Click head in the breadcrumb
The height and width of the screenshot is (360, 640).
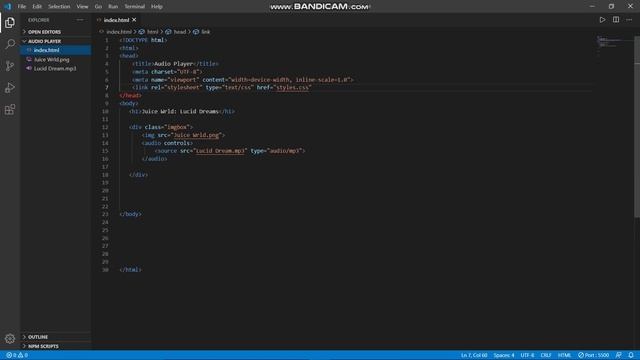[x=180, y=32]
